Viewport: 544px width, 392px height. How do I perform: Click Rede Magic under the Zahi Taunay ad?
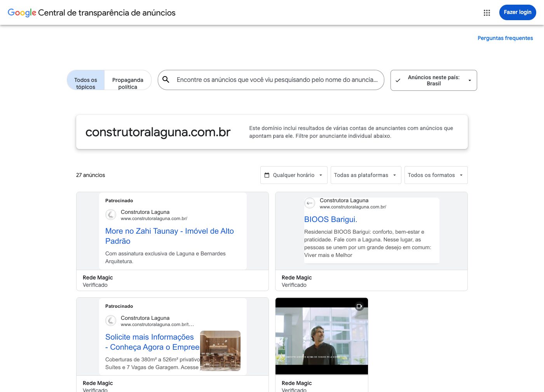[x=98, y=278]
